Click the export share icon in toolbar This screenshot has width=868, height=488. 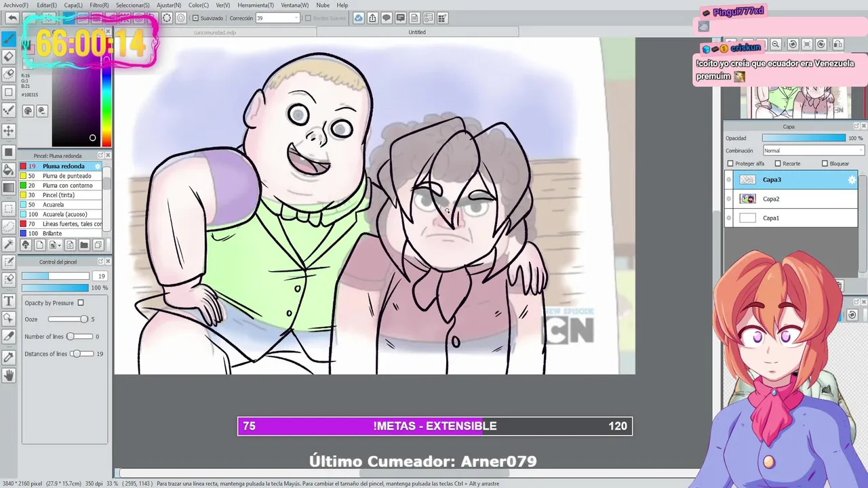pyautogui.click(x=372, y=18)
